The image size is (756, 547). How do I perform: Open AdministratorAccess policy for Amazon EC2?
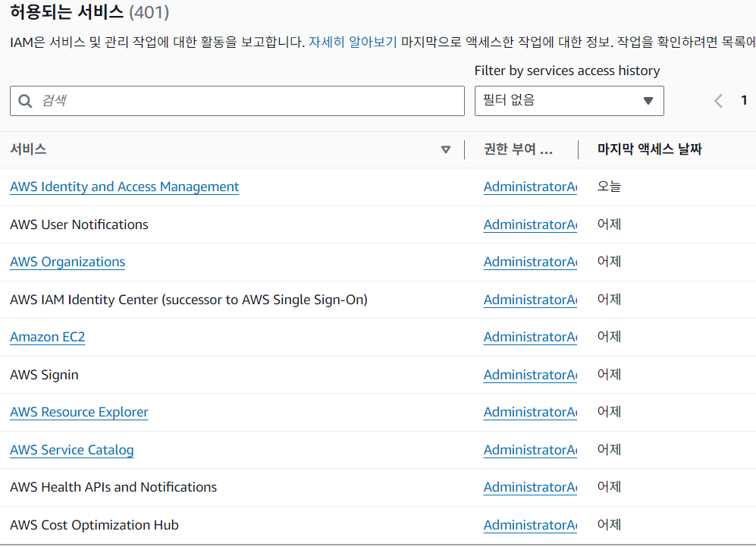[x=530, y=337]
